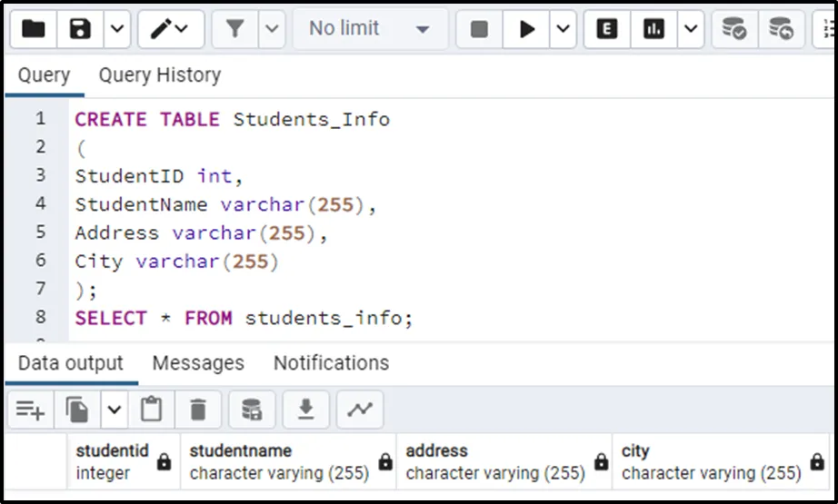Click the Rollback database icon
The image size is (838, 504).
[x=780, y=29]
